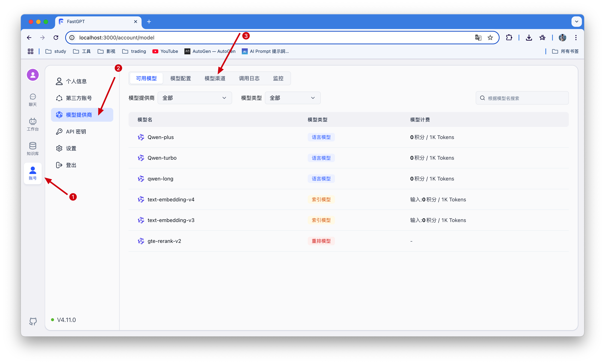Click the 索引模型 tag for text-embedding-v4
This screenshot has height=364, width=605.
click(321, 199)
